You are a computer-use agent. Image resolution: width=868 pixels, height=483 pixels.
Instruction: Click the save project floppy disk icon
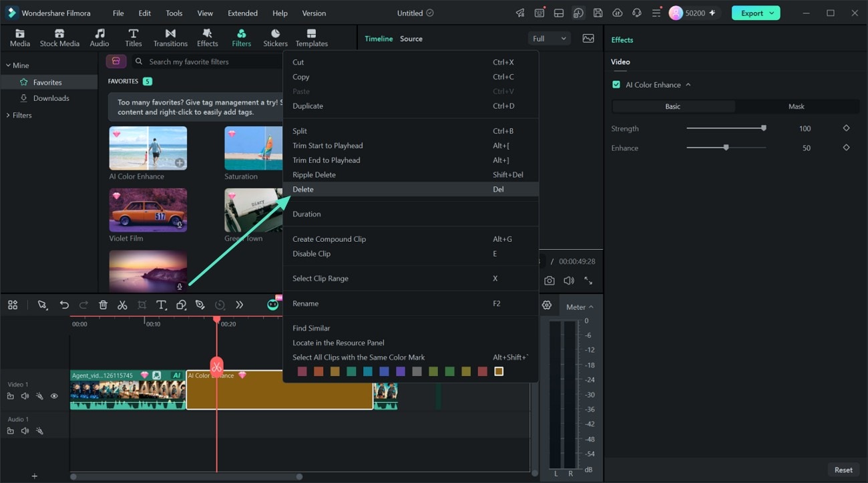click(598, 13)
